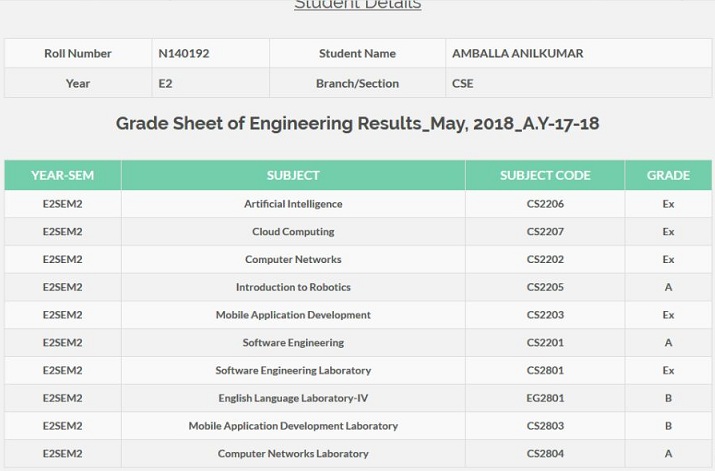Click E2SEM2 in the Artificial Intelligence row
This screenshot has height=471, width=715.
point(63,204)
